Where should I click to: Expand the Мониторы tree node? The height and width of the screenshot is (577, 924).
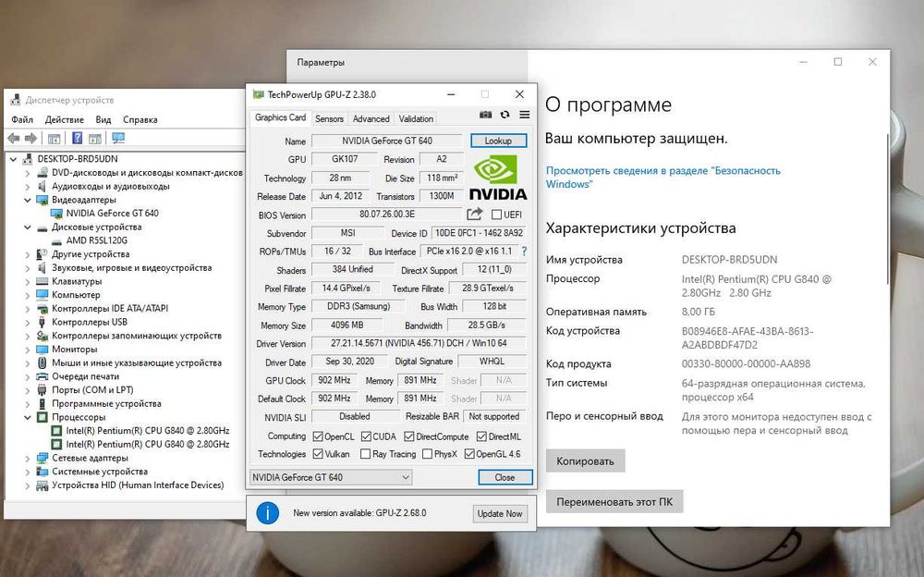click(27, 350)
